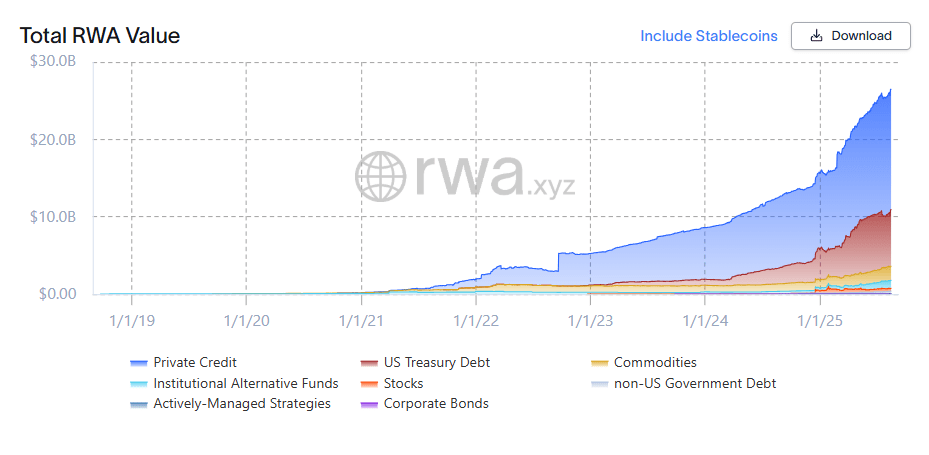Click the Total RWA Value title
The width and height of the screenshot is (929, 455).
pyautogui.click(x=100, y=36)
